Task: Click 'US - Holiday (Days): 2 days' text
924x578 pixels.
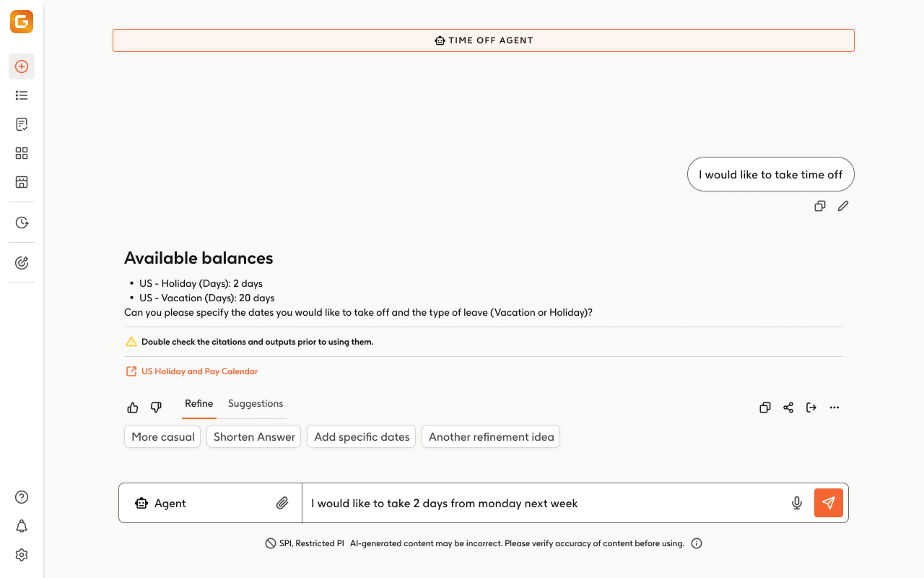Action: 201,283
